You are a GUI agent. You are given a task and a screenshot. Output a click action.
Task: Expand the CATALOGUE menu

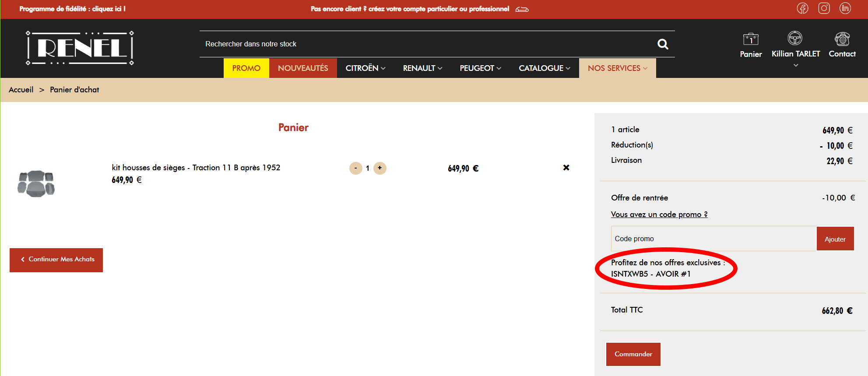pos(545,68)
